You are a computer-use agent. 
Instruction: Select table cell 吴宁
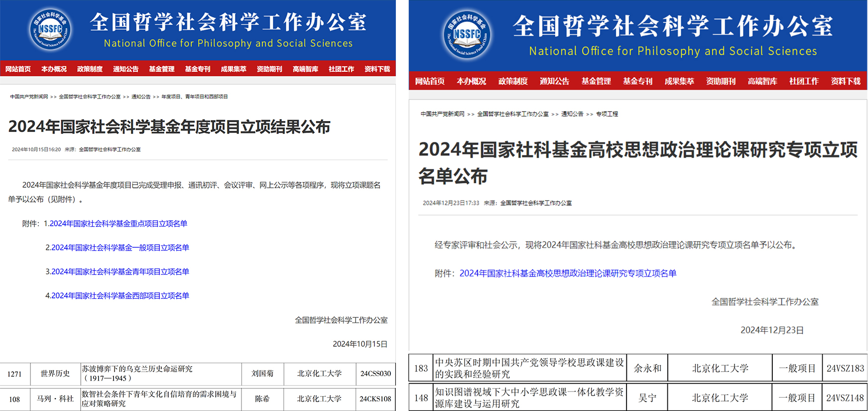pos(647,398)
